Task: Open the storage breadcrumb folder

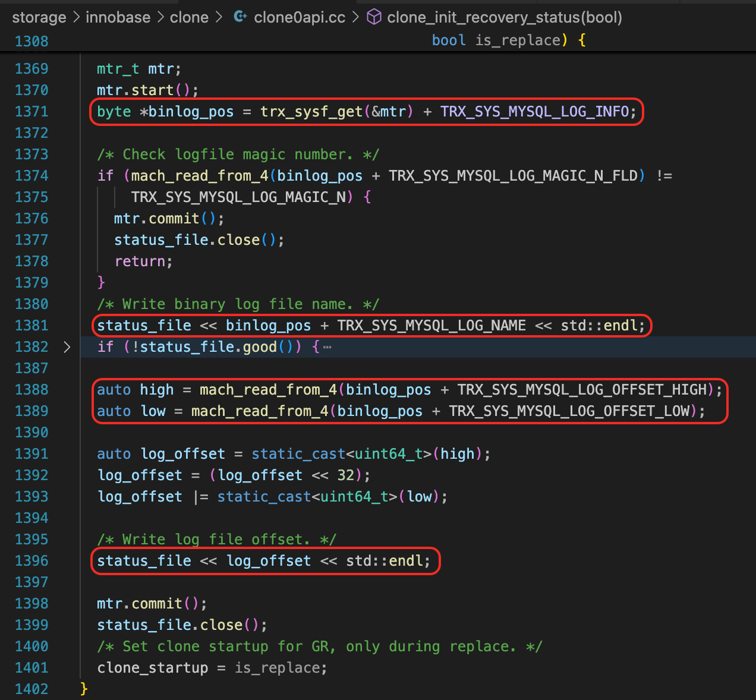Action: pos(39,17)
